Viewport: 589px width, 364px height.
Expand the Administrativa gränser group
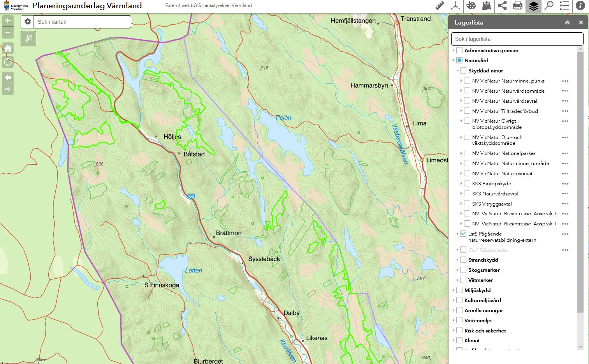point(454,51)
